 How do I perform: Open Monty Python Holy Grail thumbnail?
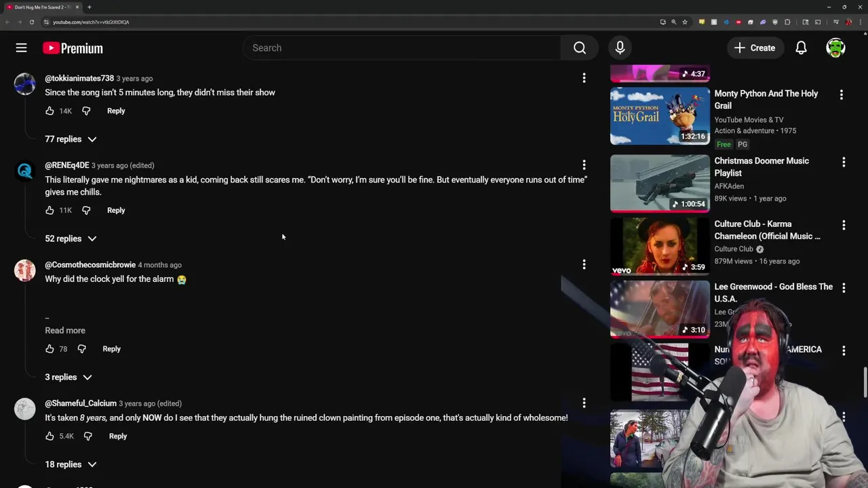click(x=660, y=115)
